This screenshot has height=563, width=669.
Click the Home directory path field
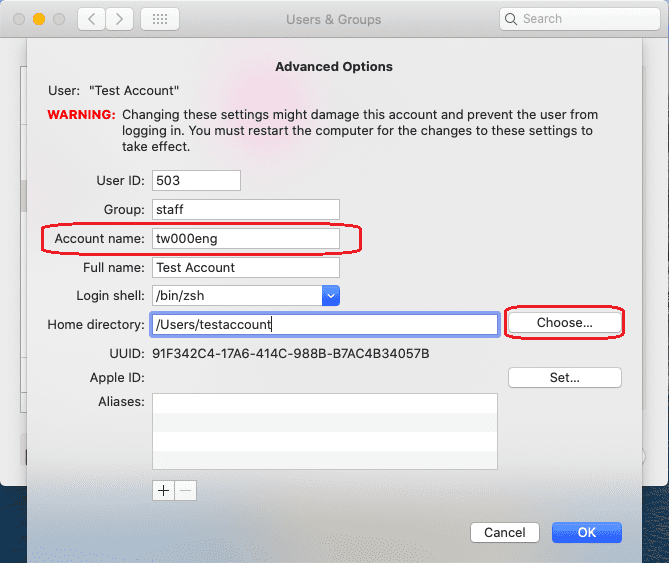[x=324, y=324]
